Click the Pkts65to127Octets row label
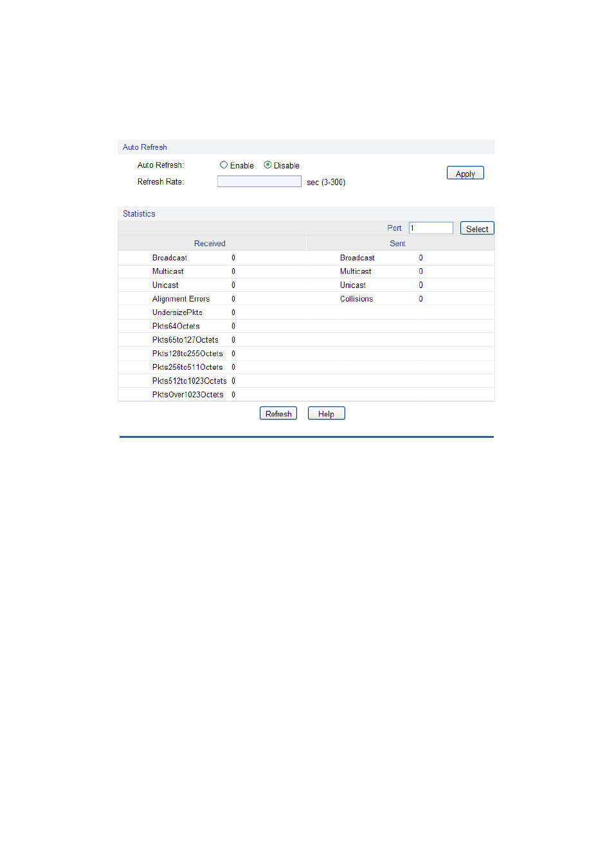 click(185, 340)
